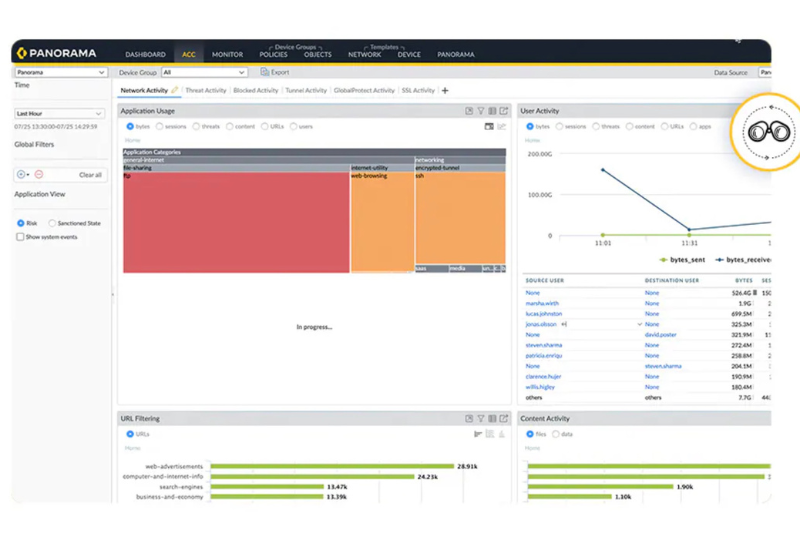Image resolution: width=800 pixels, height=550 pixels.
Task: Open Application Usage panel in new window icon
Action: pyautogui.click(x=504, y=111)
